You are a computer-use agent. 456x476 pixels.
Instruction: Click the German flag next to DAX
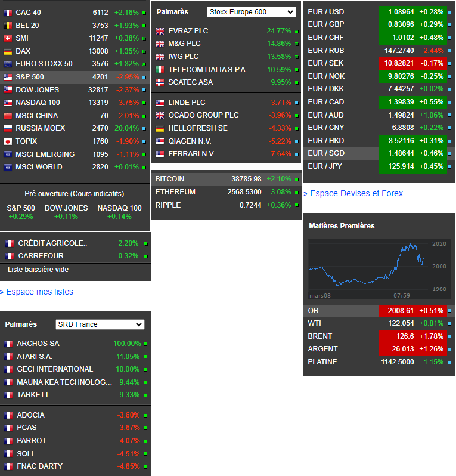8,51
